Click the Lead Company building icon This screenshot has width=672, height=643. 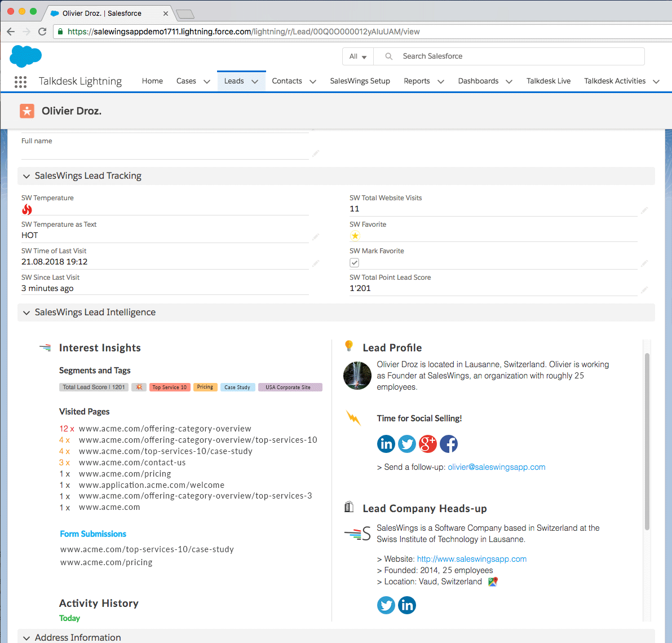349,507
